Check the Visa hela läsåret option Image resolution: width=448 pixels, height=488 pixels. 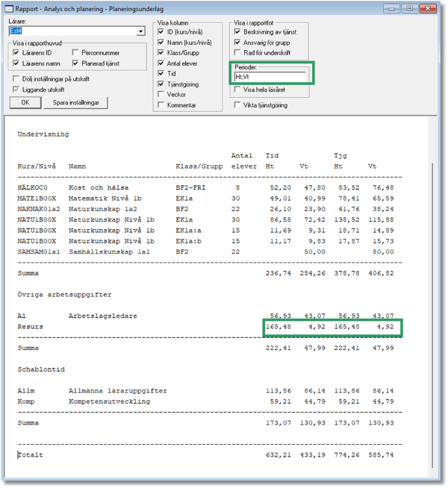(x=238, y=89)
